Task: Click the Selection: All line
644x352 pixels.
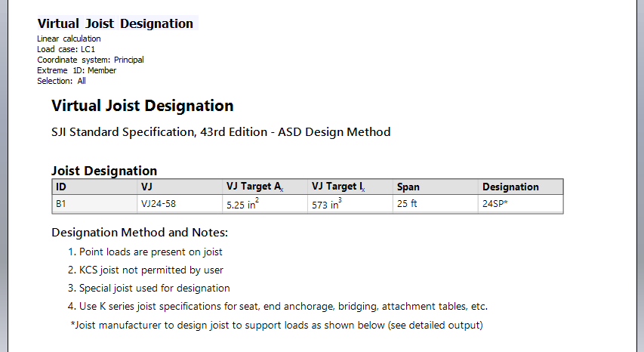Action: coord(62,81)
